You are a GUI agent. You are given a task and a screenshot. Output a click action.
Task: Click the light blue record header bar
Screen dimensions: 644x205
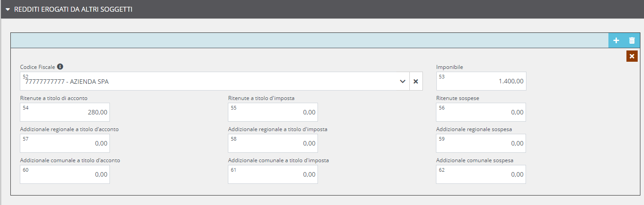pos(306,41)
